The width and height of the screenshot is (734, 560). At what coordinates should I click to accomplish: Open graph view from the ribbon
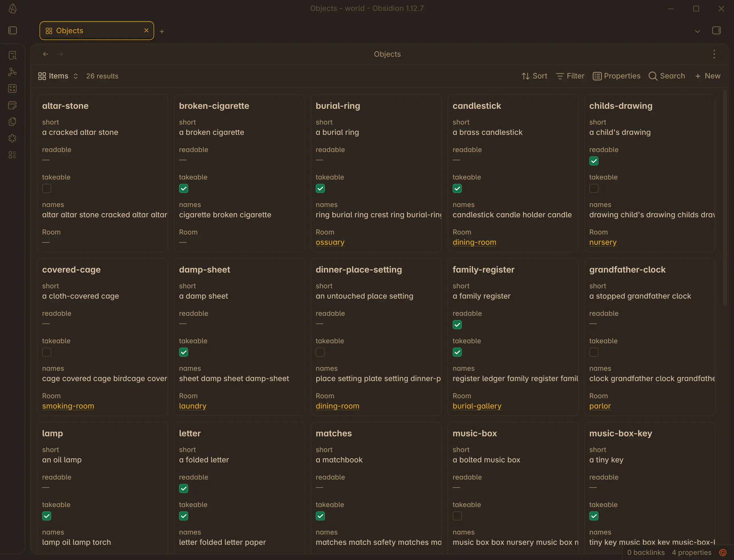pos(13,72)
